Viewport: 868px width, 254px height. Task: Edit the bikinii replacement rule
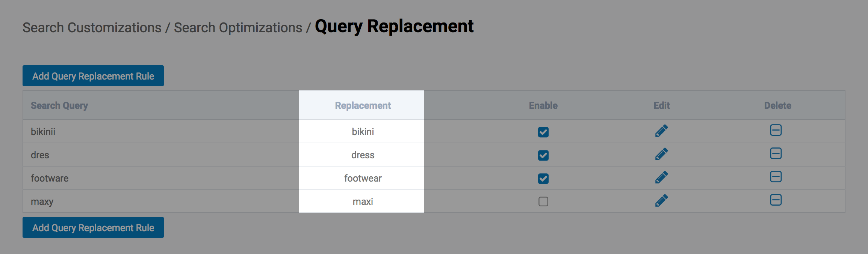661,131
